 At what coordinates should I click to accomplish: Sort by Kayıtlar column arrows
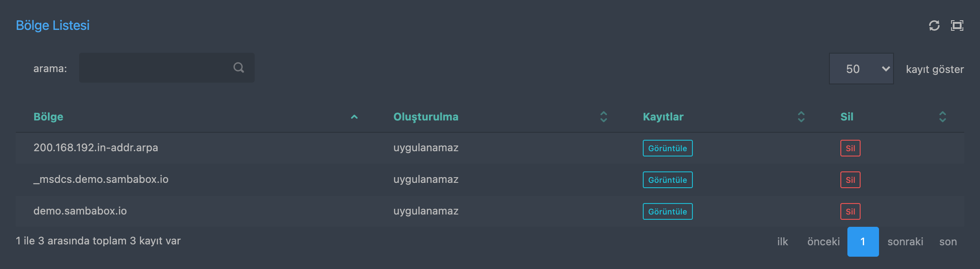(801, 117)
